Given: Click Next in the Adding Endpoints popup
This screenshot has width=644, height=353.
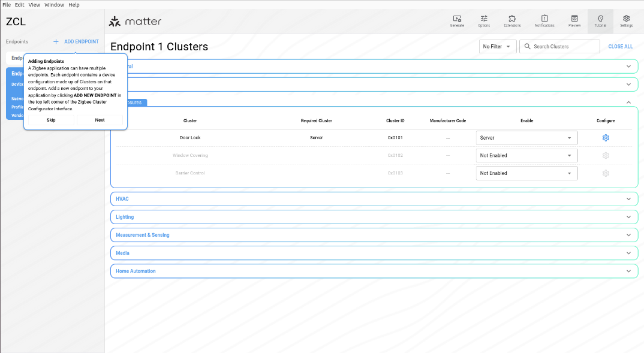Looking at the screenshot, I should tap(100, 120).
